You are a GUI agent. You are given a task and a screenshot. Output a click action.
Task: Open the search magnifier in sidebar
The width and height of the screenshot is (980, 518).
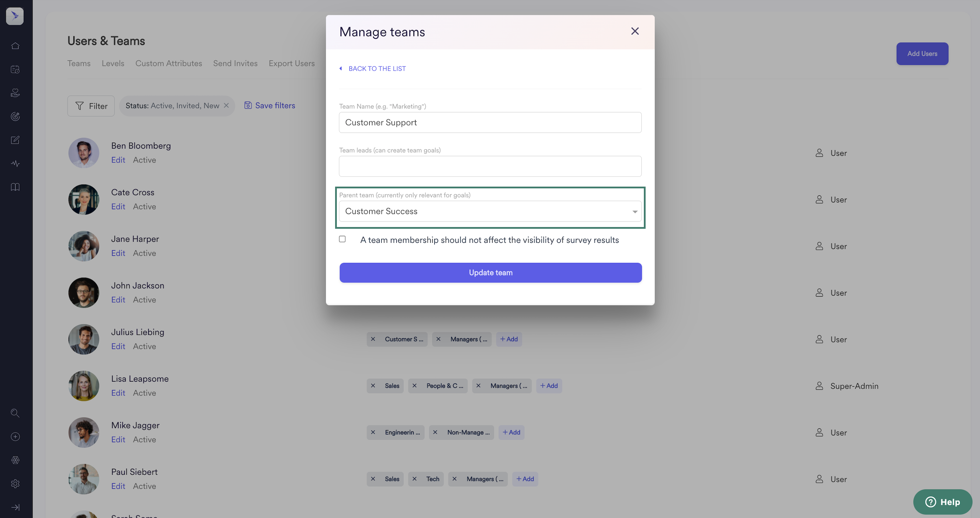(15, 413)
